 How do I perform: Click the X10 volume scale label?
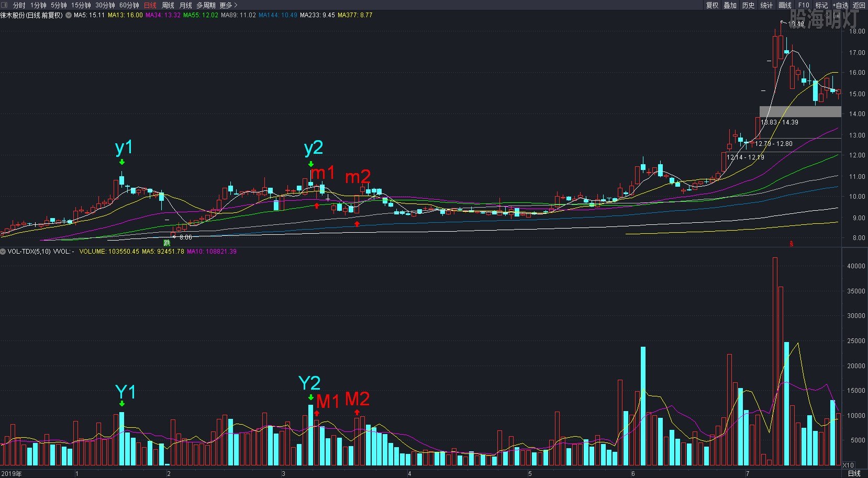coord(848,465)
